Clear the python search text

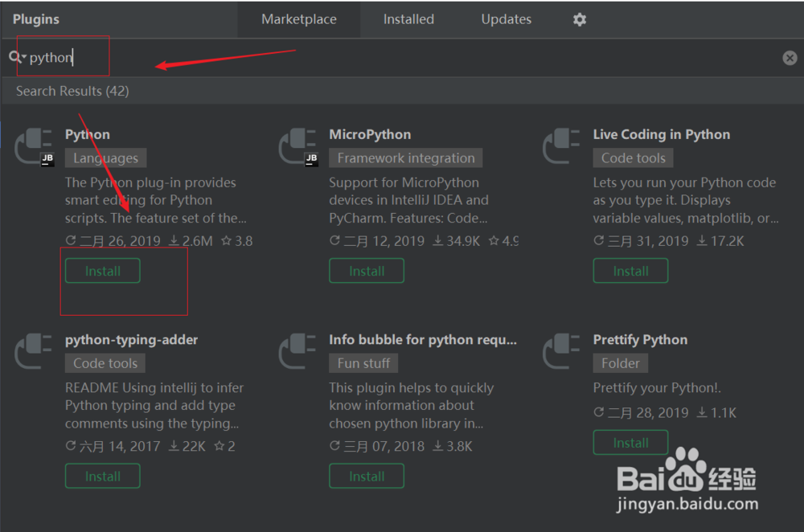click(x=790, y=58)
